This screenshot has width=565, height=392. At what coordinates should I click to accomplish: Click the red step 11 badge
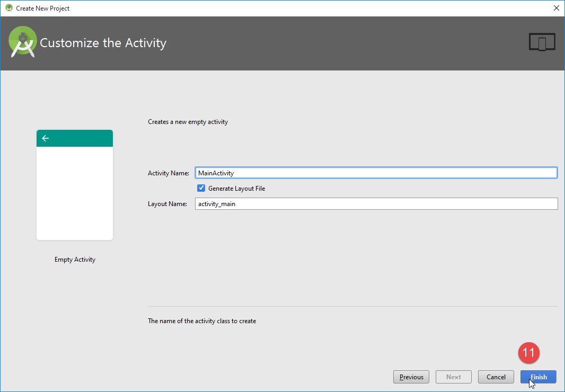528,353
